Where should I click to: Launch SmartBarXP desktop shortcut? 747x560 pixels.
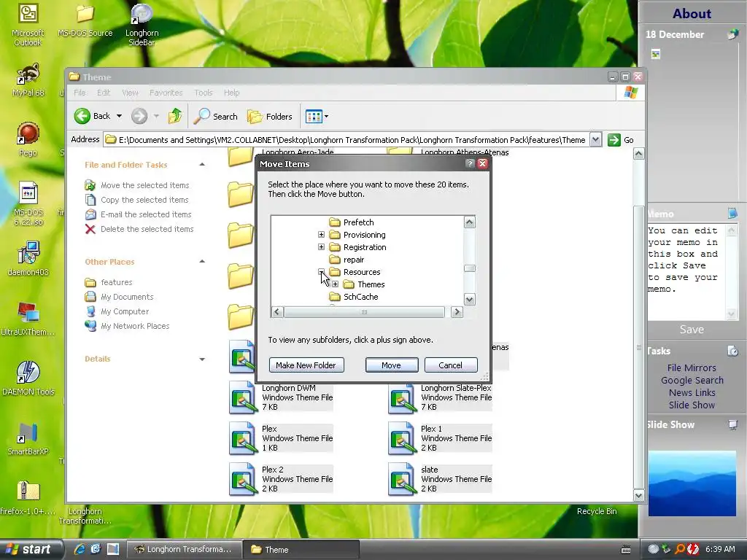point(28,438)
